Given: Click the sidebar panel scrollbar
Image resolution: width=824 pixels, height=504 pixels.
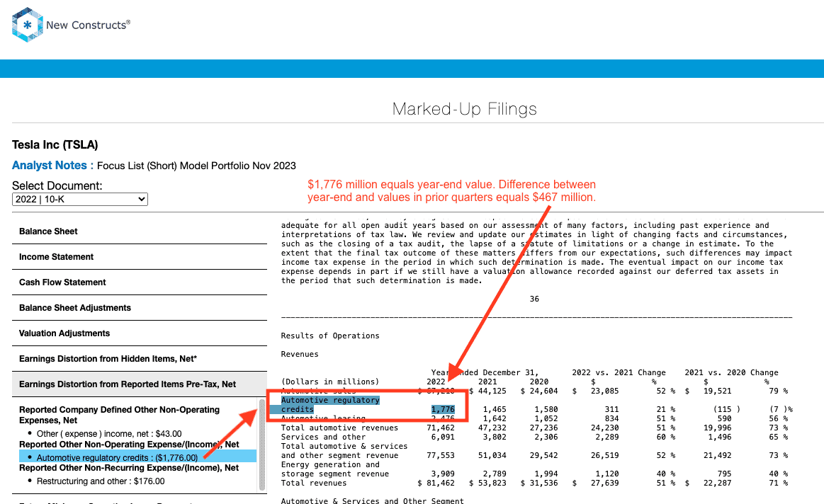Looking at the screenshot, I should [262, 445].
